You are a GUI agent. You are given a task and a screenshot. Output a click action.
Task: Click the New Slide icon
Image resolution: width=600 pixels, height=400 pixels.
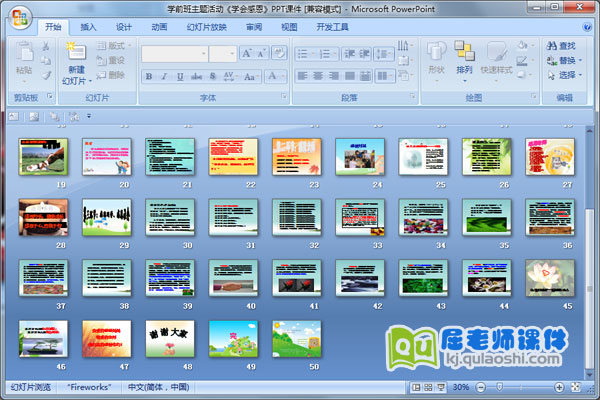(x=76, y=51)
